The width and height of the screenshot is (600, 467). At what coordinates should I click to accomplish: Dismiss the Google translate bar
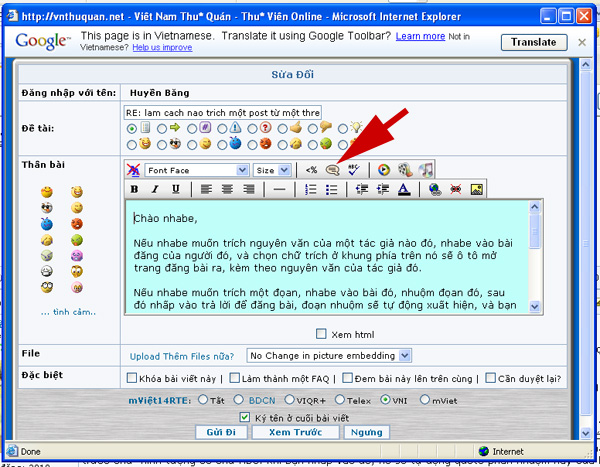[x=582, y=42]
